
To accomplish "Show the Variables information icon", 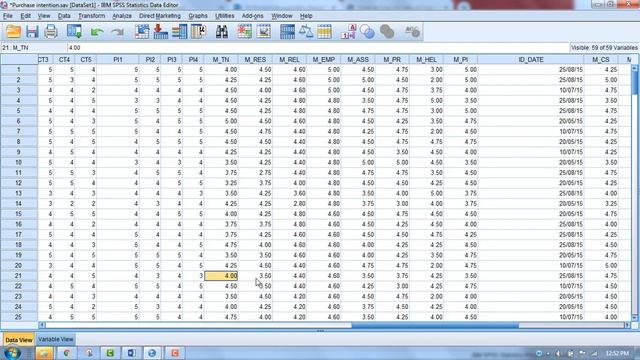I will [180, 31].
